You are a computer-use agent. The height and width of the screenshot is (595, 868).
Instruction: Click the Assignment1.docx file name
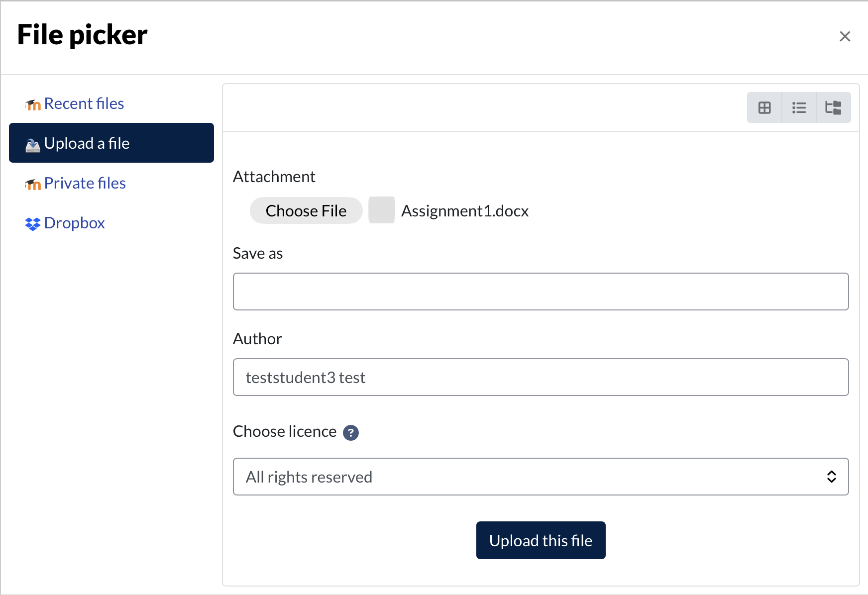[x=464, y=211]
